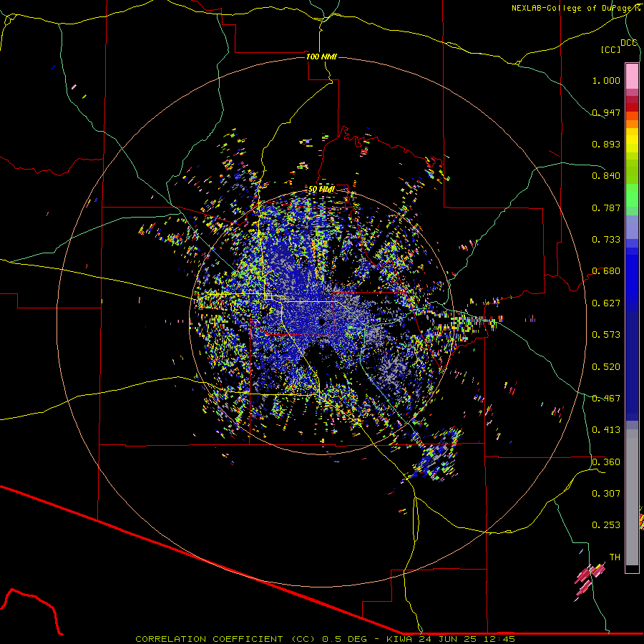Click the 0.840 legend value
The width and height of the screenshot is (644, 644).
[x=606, y=176]
